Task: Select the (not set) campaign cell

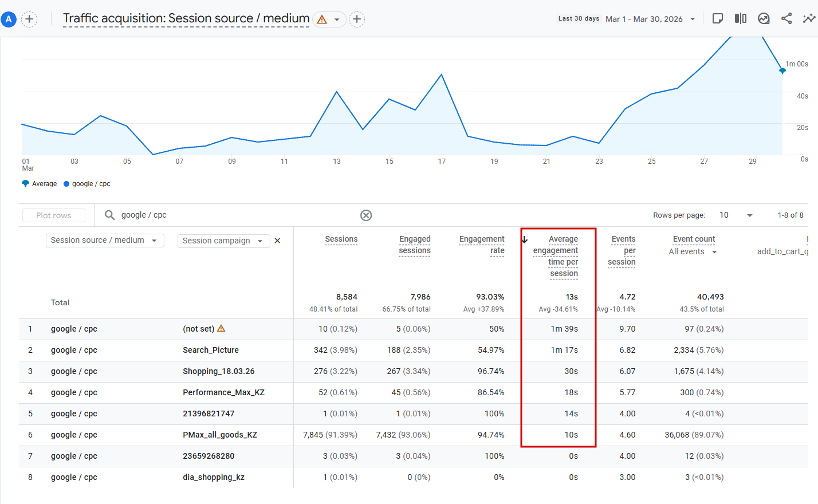Action: [198, 329]
